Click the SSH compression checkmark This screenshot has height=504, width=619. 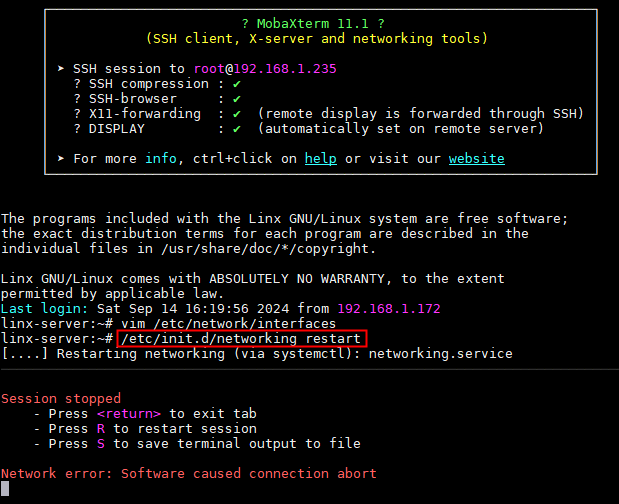pyautogui.click(x=236, y=84)
